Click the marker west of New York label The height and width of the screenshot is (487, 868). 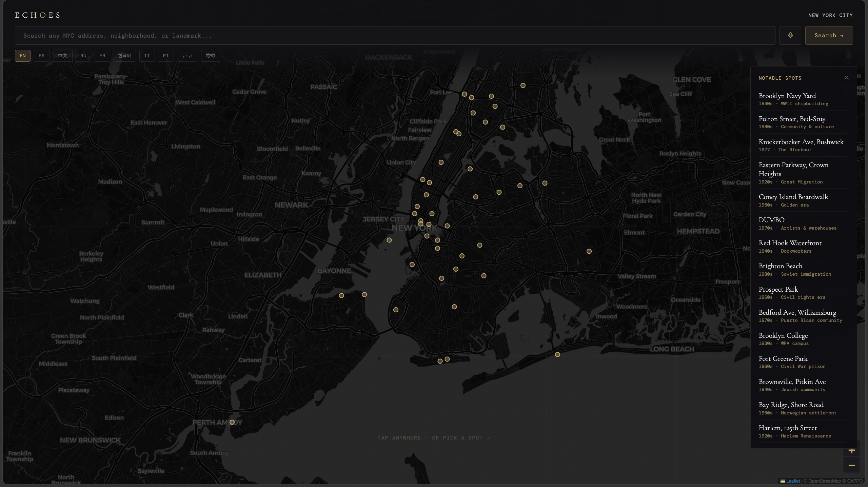tap(389, 240)
